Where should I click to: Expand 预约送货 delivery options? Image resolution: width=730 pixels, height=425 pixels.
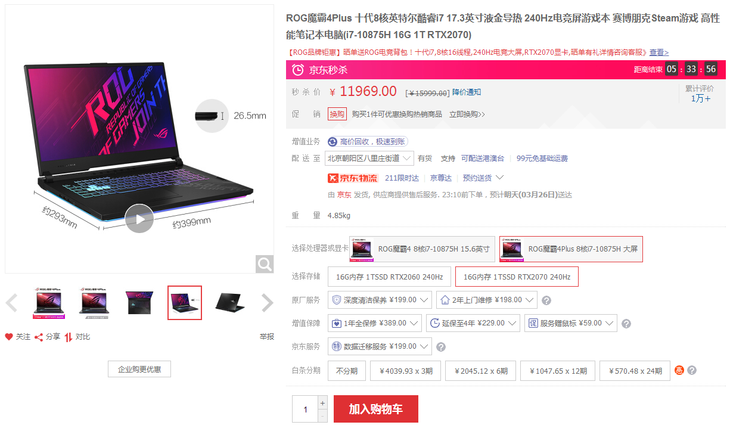pos(483,178)
